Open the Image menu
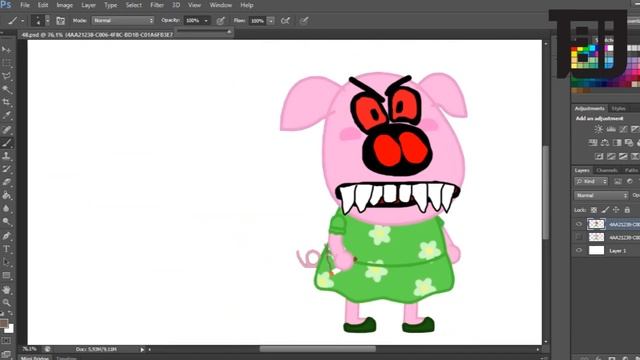 64,5
